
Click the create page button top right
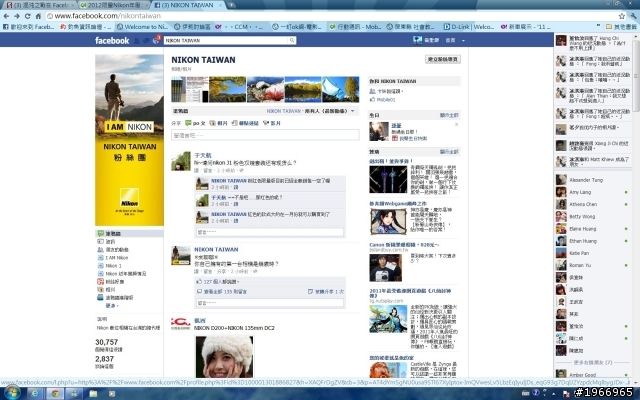pos(443,59)
